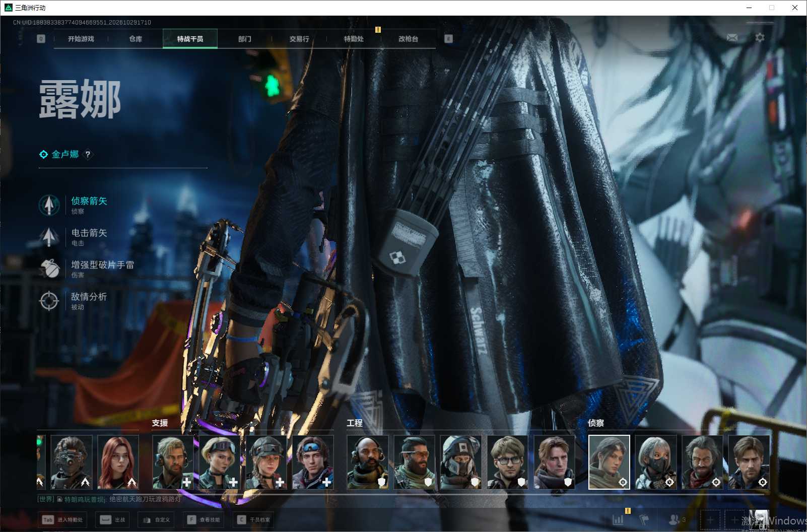Viewport: 807px width, 532px height.
Task: Pick the red-haired assault operator portrait
Action: click(x=118, y=462)
